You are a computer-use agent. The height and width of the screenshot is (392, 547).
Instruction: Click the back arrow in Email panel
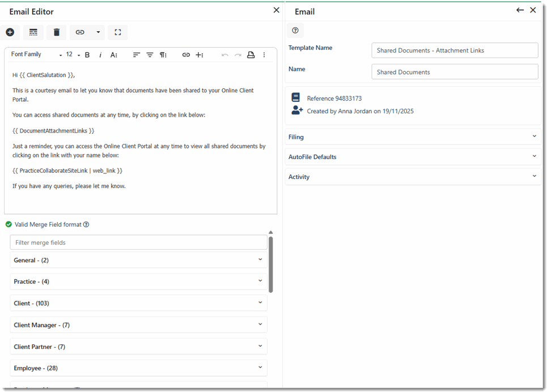[x=520, y=10]
